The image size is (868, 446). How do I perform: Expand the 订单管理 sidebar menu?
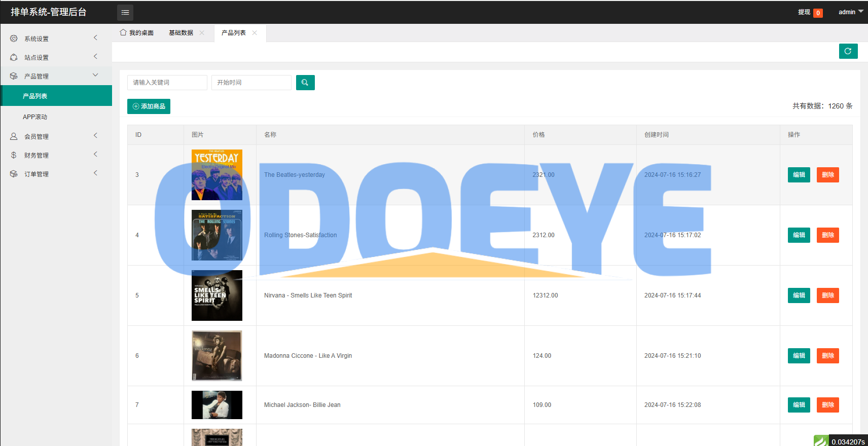coord(56,174)
